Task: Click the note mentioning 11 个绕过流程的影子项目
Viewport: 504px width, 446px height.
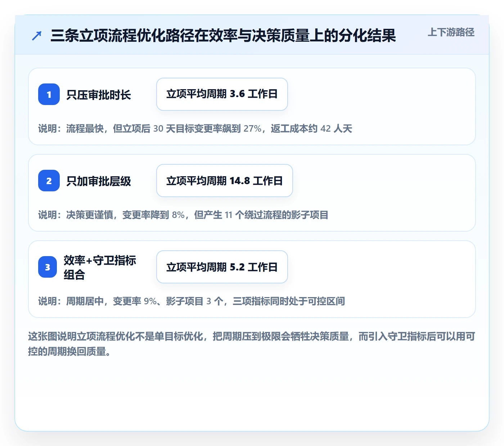Action: point(183,215)
